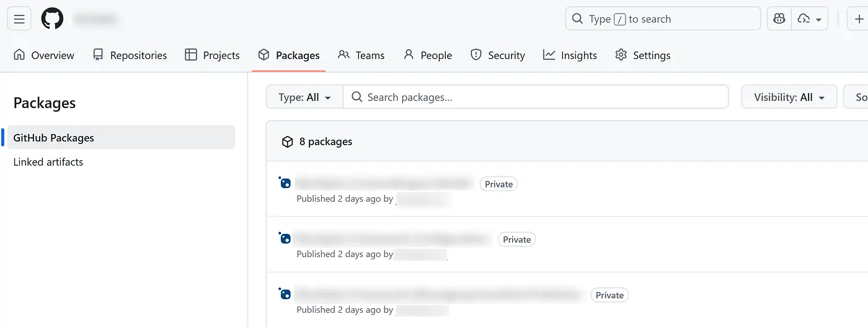
Task: Switch to the Repositories tab
Action: click(x=130, y=55)
